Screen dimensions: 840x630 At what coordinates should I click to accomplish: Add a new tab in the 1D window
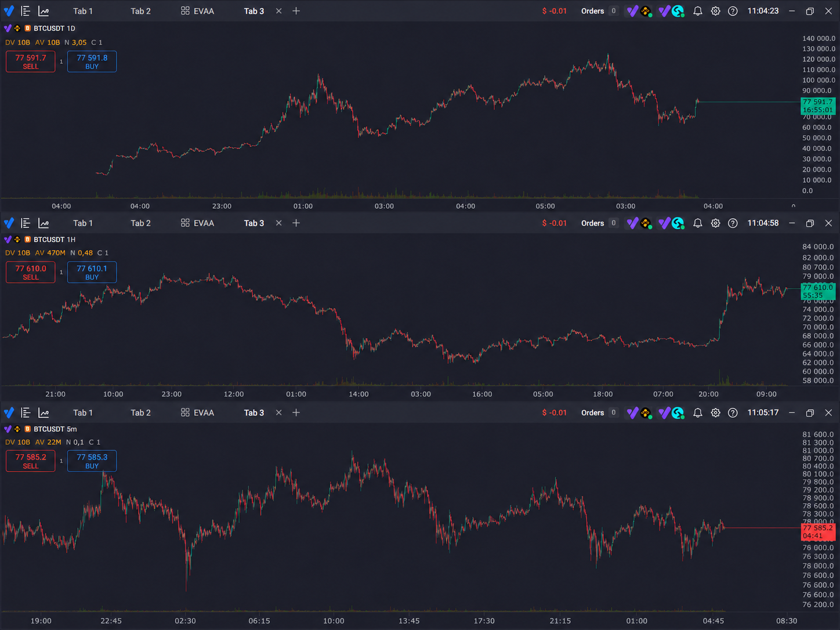296,11
